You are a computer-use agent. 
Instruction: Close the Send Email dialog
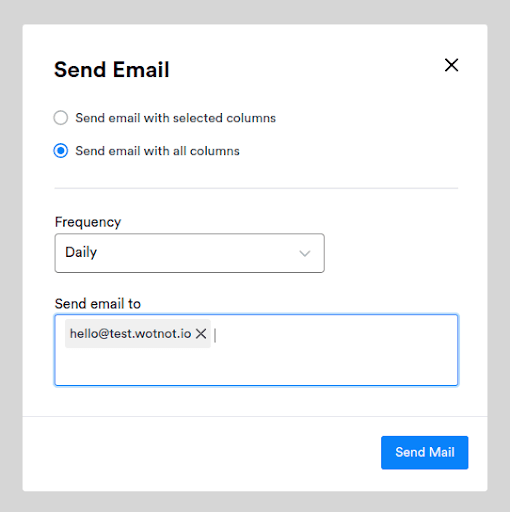pos(451,65)
